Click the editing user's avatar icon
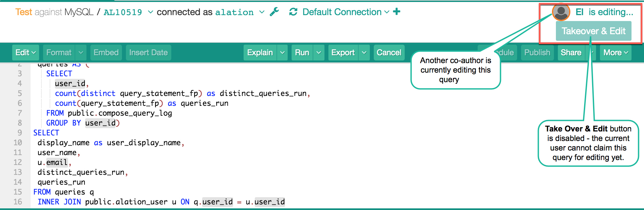Screen dimensions: 644x210 (561, 12)
